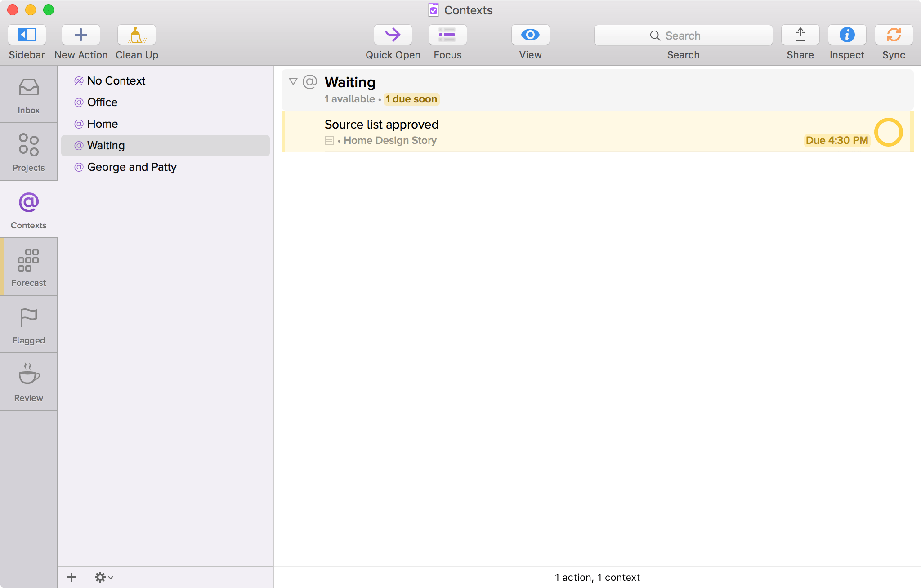The height and width of the screenshot is (588, 921).
Task: Select the Flagged sidebar item
Action: 29,324
